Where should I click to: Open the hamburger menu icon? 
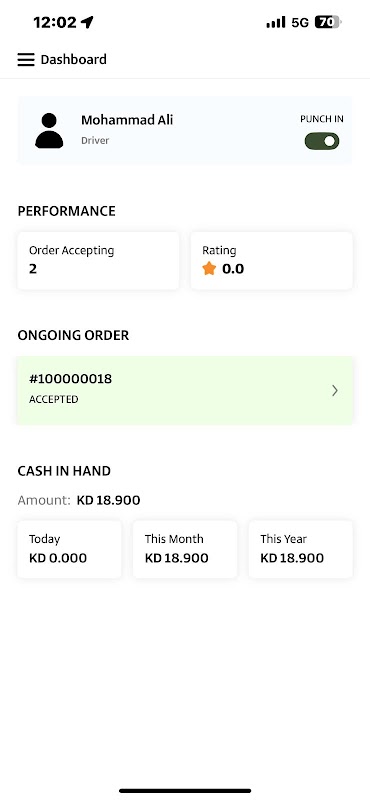26,60
